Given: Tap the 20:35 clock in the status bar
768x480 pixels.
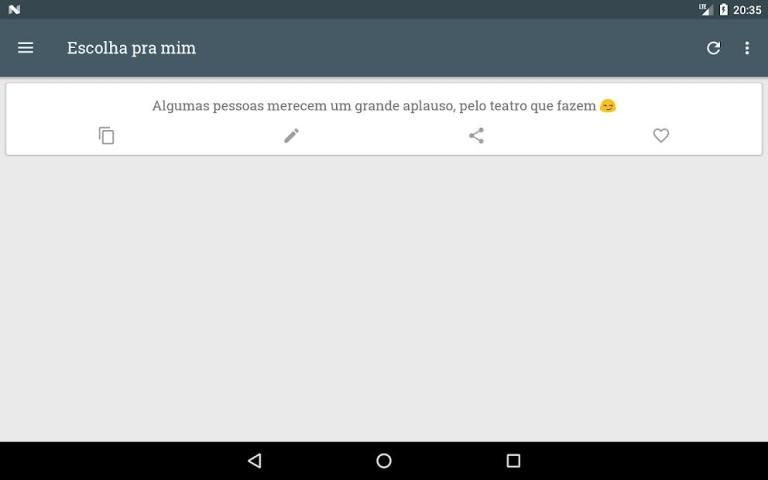Looking at the screenshot, I should (x=747, y=10).
